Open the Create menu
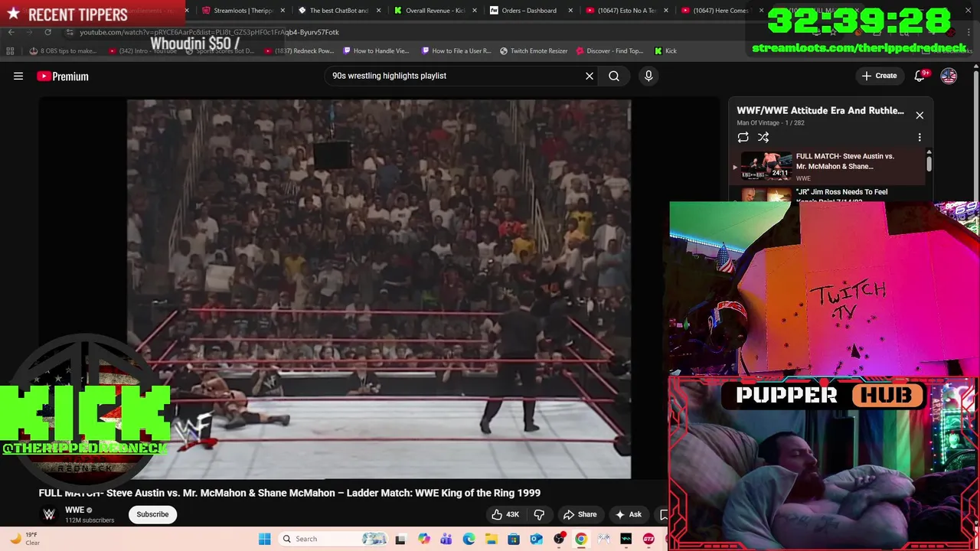 pos(879,76)
